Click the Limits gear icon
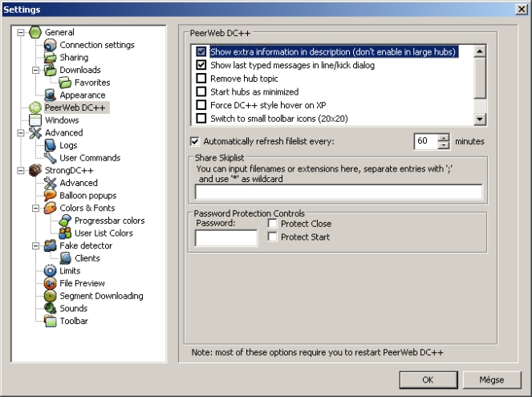Screen dimensions: 532x397 (x=50, y=271)
